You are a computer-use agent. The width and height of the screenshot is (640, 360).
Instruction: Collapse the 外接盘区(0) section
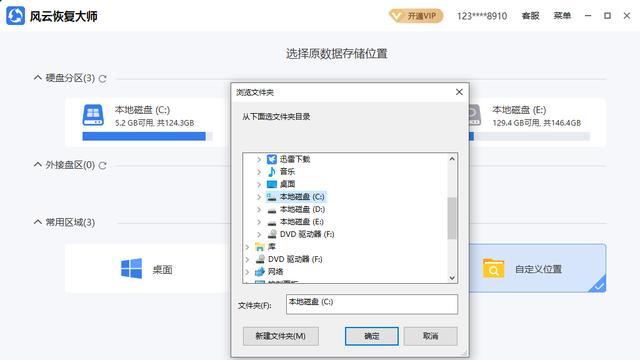38,164
